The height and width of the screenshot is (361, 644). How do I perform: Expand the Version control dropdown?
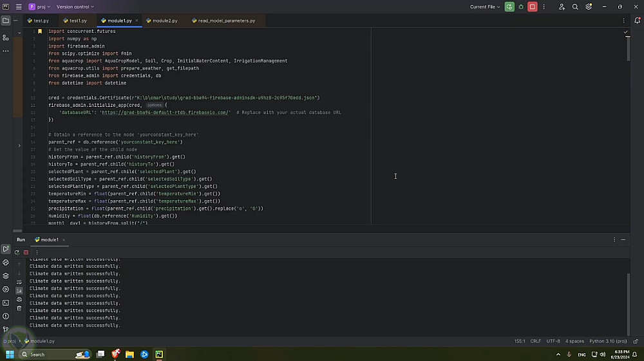[75, 6]
